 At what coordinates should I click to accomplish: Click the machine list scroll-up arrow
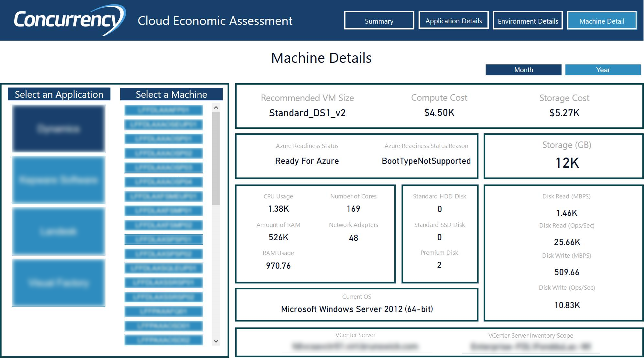(216, 107)
